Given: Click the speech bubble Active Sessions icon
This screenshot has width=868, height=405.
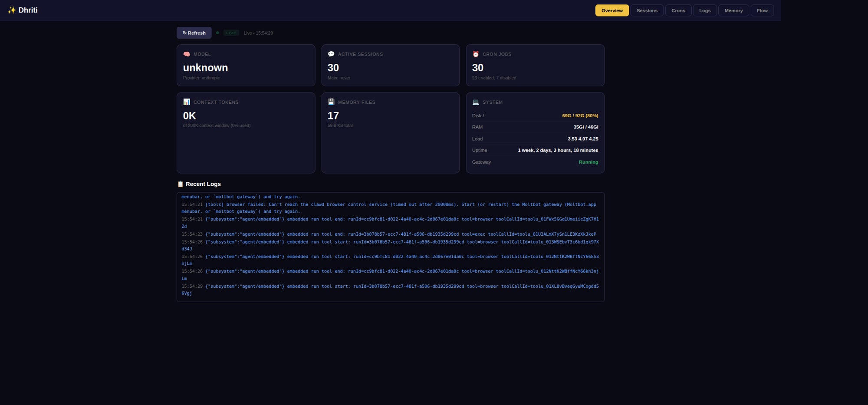Looking at the screenshot, I should 331,54.
